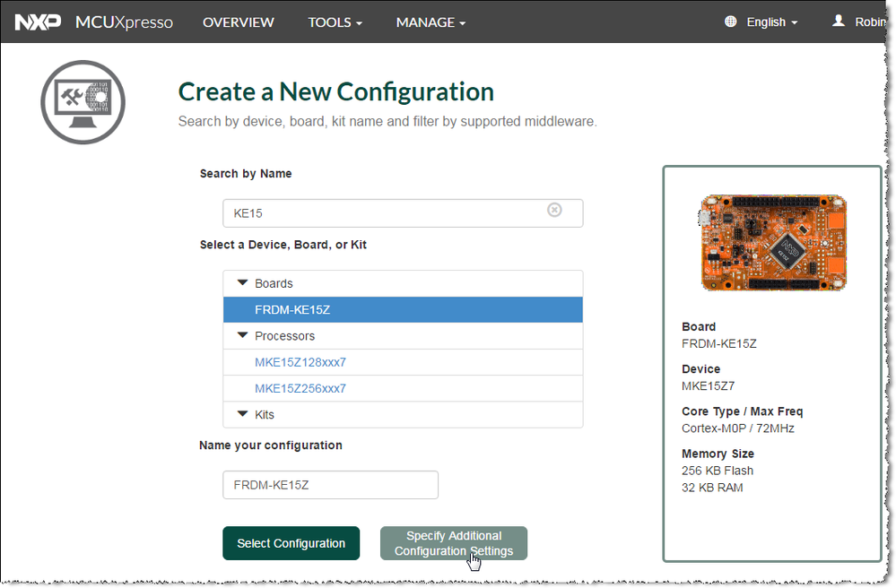
Task: Click the user profile icon
Action: (839, 21)
